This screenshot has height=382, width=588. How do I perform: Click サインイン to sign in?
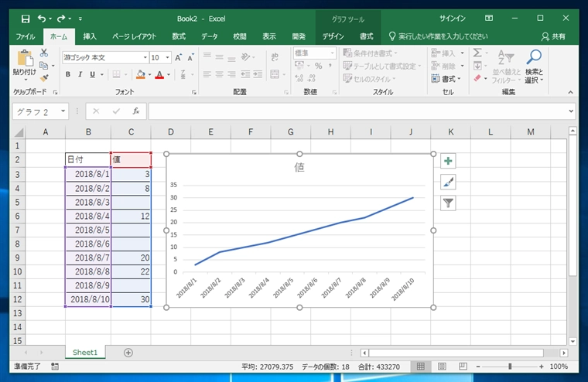(453, 19)
